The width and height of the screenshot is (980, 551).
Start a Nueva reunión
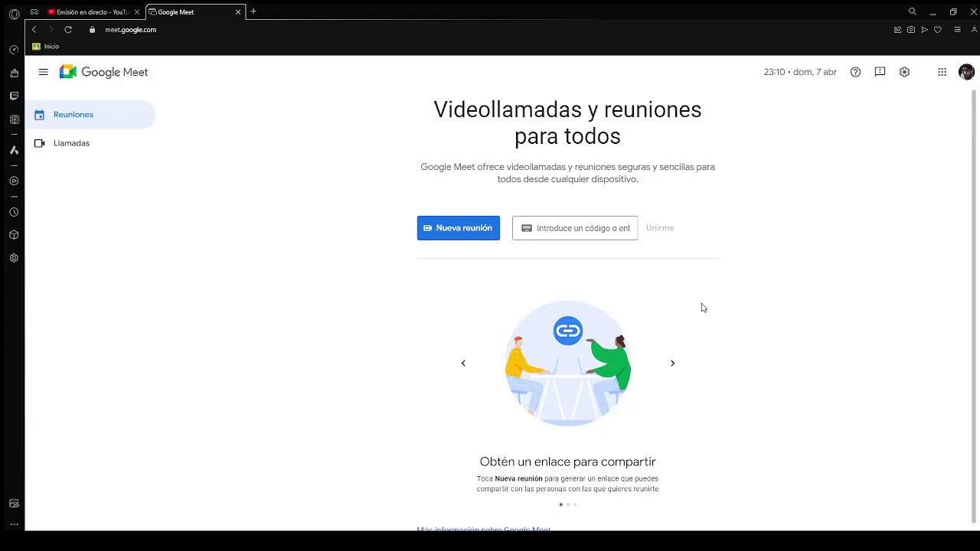coord(459,228)
